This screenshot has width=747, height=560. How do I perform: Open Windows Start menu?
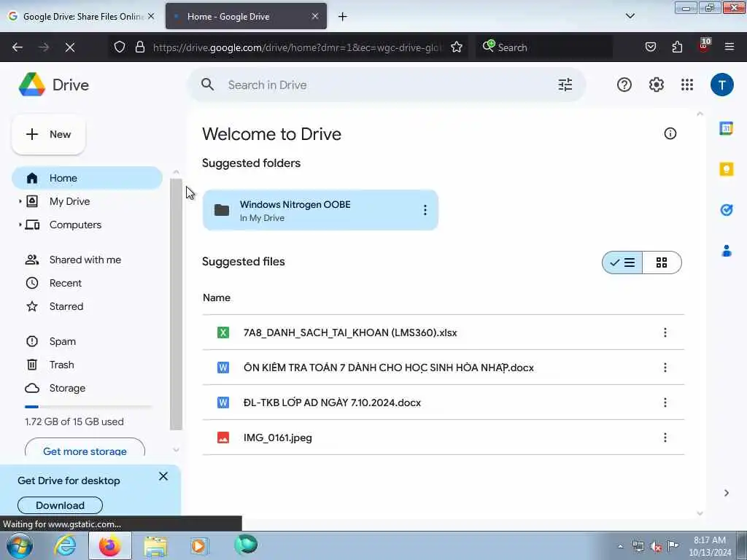pyautogui.click(x=20, y=545)
